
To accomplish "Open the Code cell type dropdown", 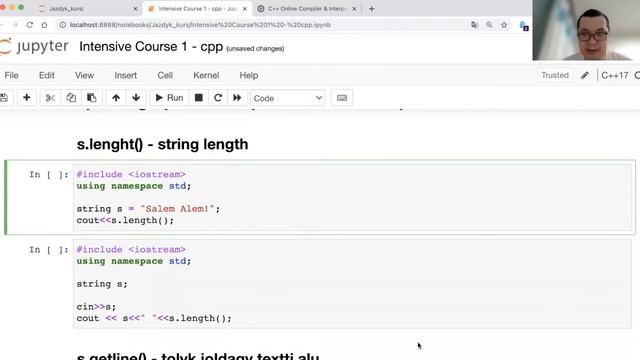I will coord(287,98).
